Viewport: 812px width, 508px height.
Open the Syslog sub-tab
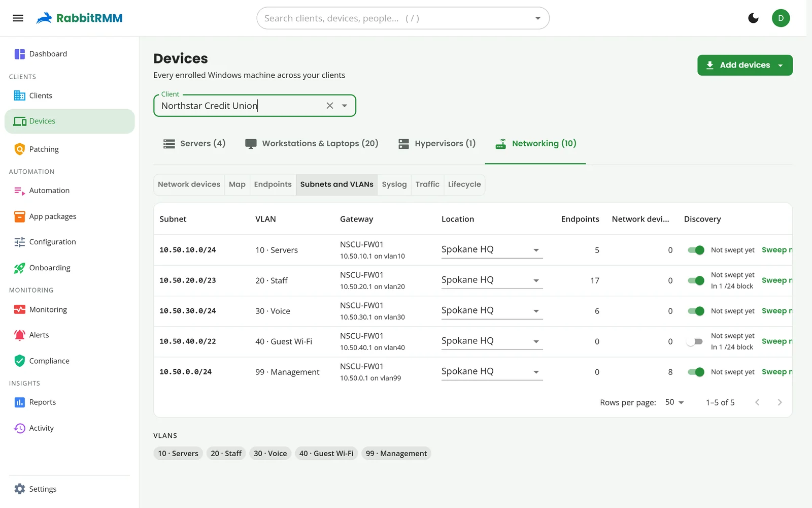click(394, 184)
